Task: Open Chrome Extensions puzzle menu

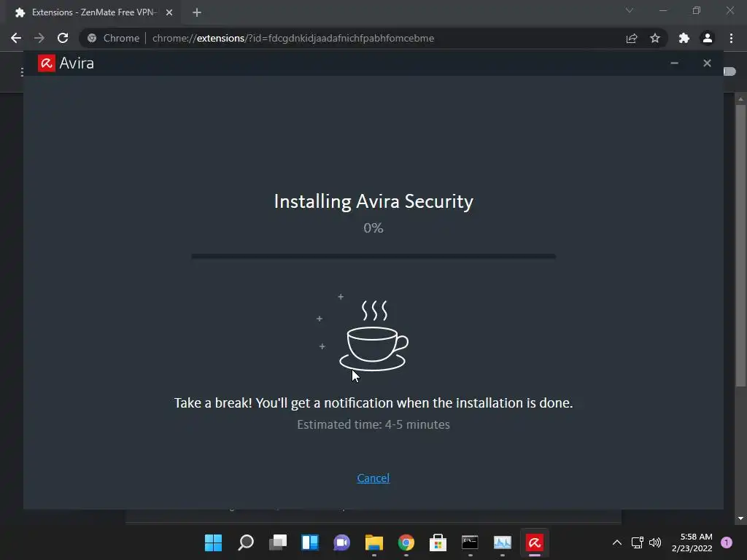Action: 684,38
